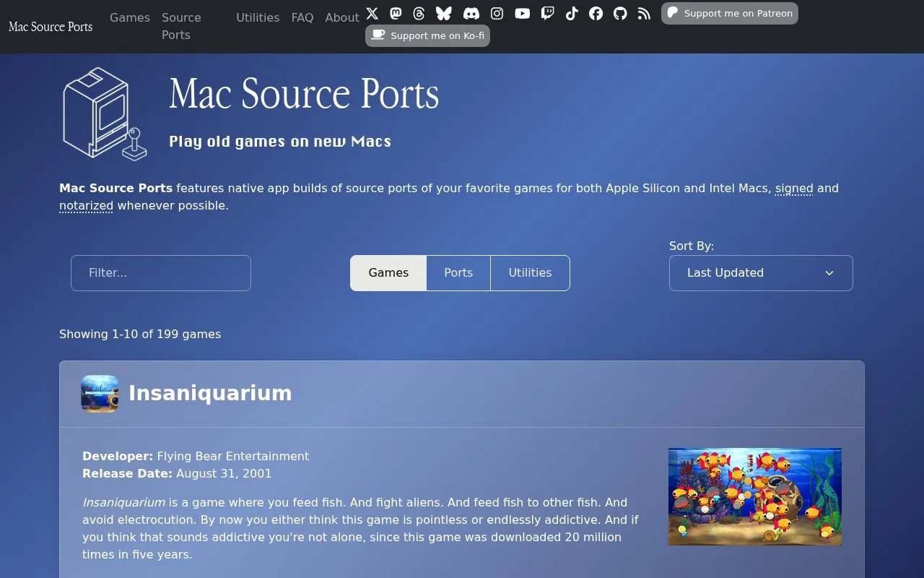
Task: Follow the dotted-underlined "notarized" link
Action: click(x=86, y=206)
